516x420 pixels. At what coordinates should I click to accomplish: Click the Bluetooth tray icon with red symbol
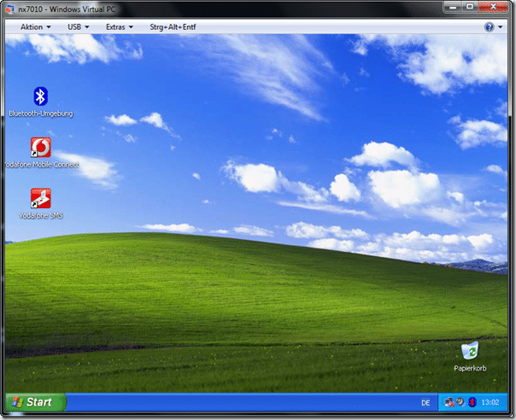(472, 402)
